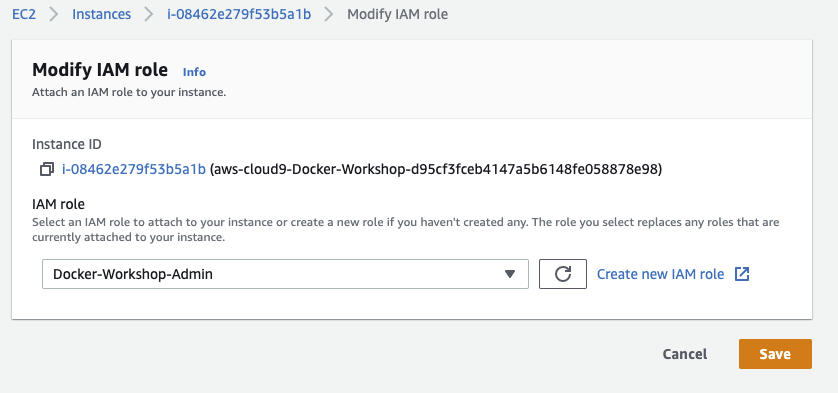
Task: Copy the instance ID with the copy icon
Action: coord(47,169)
